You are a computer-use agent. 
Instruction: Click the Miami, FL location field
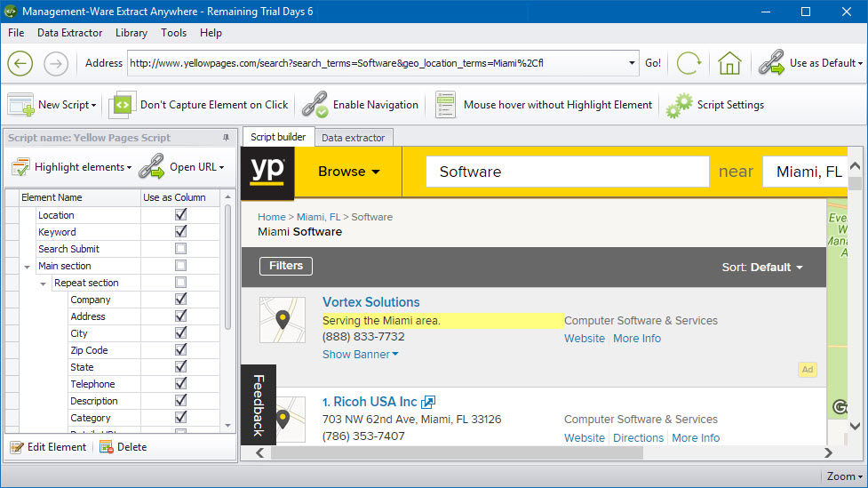point(806,172)
